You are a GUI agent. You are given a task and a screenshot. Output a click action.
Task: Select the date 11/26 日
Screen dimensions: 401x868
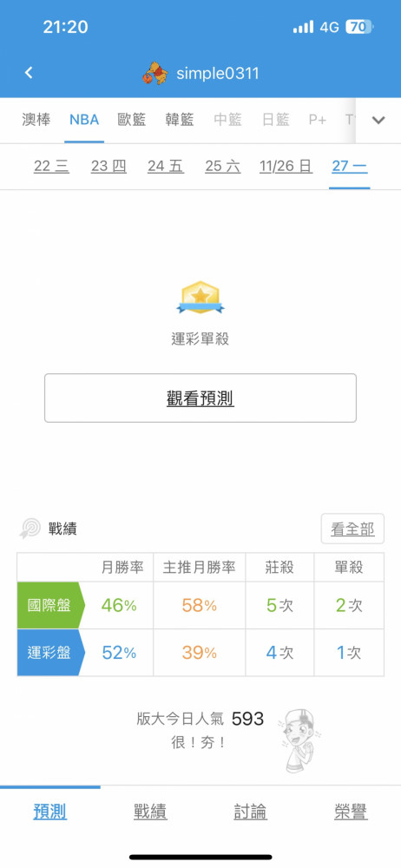[x=286, y=166]
